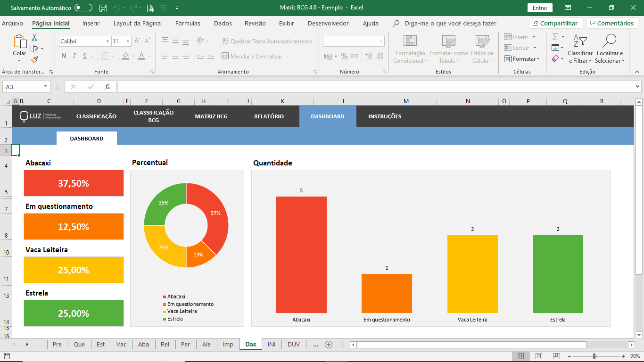The image size is (644, 362).
Task: Open the Conditional Formatting icon
Action: click(410, 49)
